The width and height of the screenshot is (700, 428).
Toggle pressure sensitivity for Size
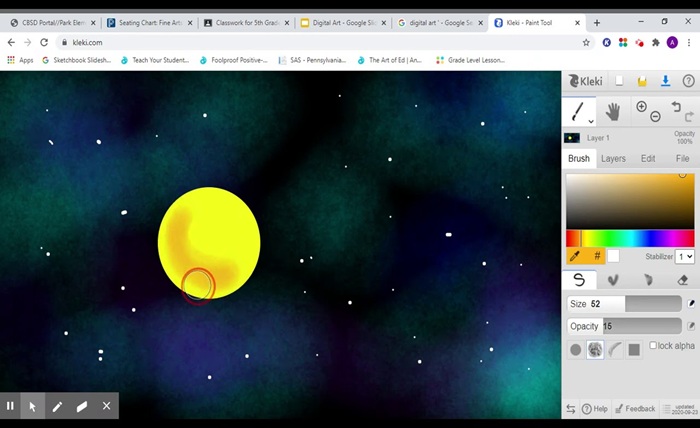pyautogui.click(x=691, y=303)
